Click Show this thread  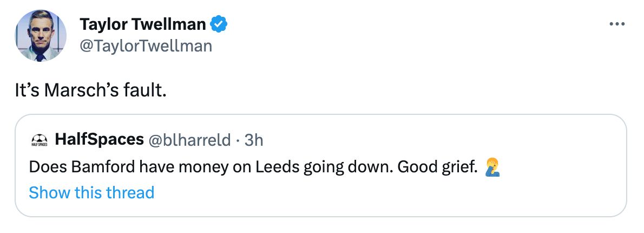pyautogui.click(x=91, y=192)
